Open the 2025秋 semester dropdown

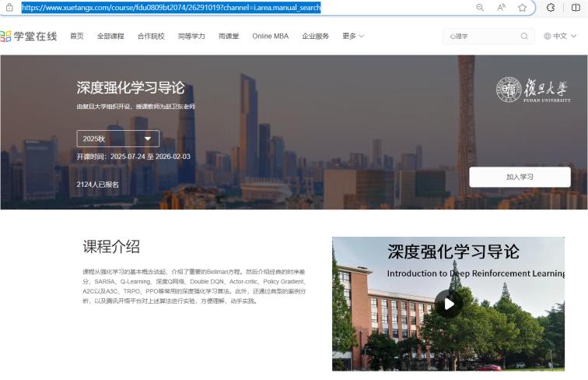point(118,139)
